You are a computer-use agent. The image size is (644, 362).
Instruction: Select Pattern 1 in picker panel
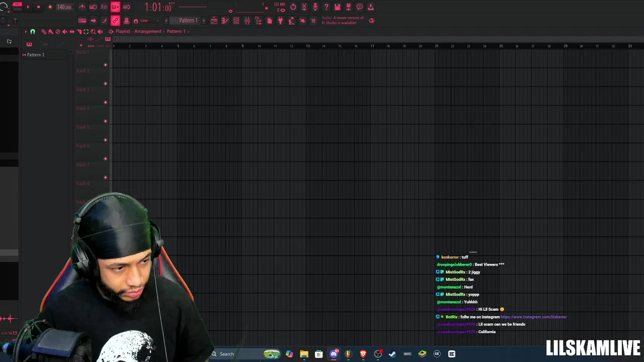[x=35, y=54]
